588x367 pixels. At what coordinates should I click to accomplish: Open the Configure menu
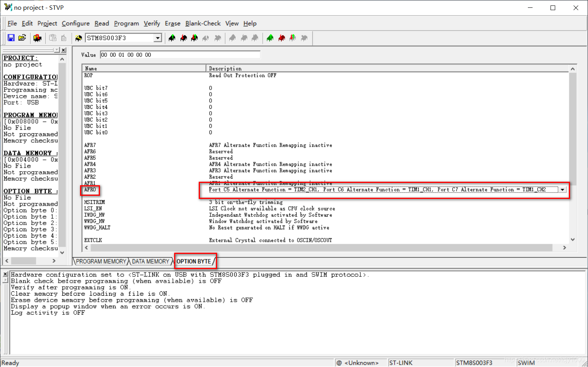76,23
